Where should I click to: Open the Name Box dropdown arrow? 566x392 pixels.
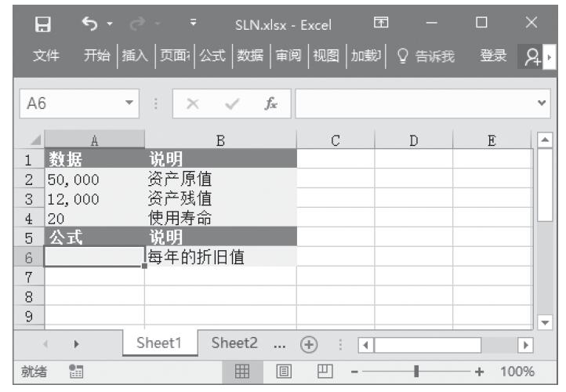[x=129, y=104]
